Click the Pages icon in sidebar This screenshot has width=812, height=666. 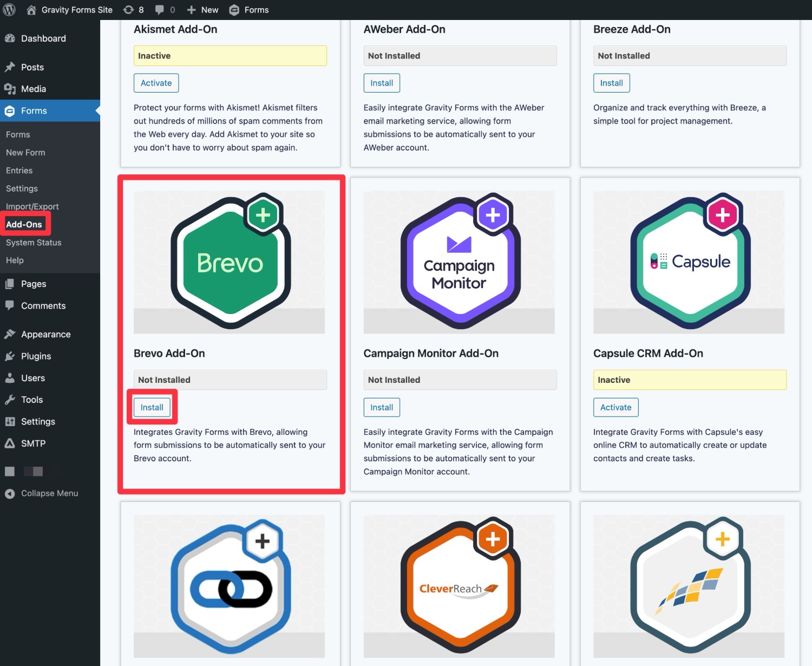(x=10, y=284)
